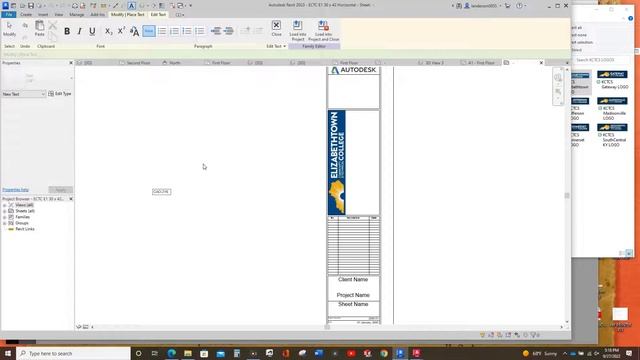The width and height of the screenshot is (640, 360).
Task: Open File Explorer from the taskbar
Action: 188,353
